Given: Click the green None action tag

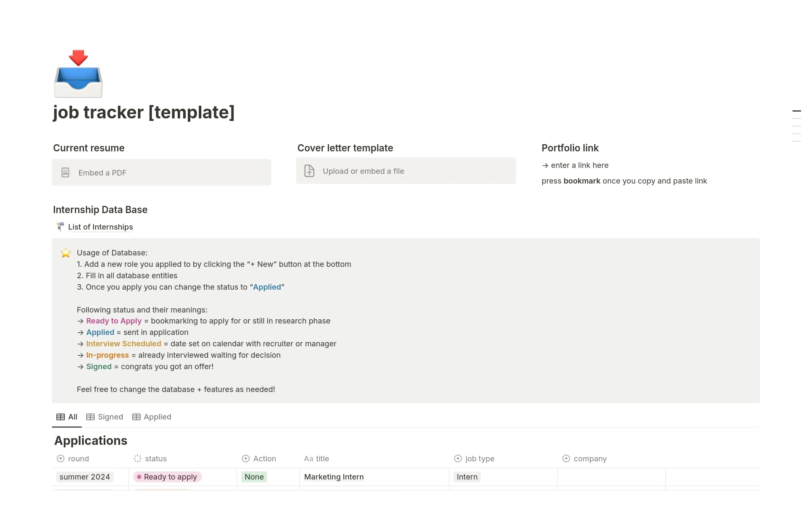Looking at the screenshot, I should coord(254,477).
